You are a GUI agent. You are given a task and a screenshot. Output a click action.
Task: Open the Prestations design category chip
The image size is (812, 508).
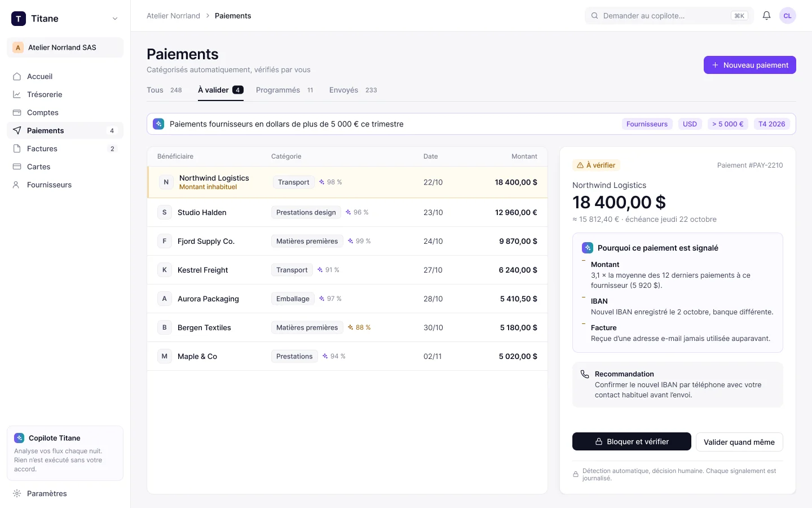[x=306, y=212]
